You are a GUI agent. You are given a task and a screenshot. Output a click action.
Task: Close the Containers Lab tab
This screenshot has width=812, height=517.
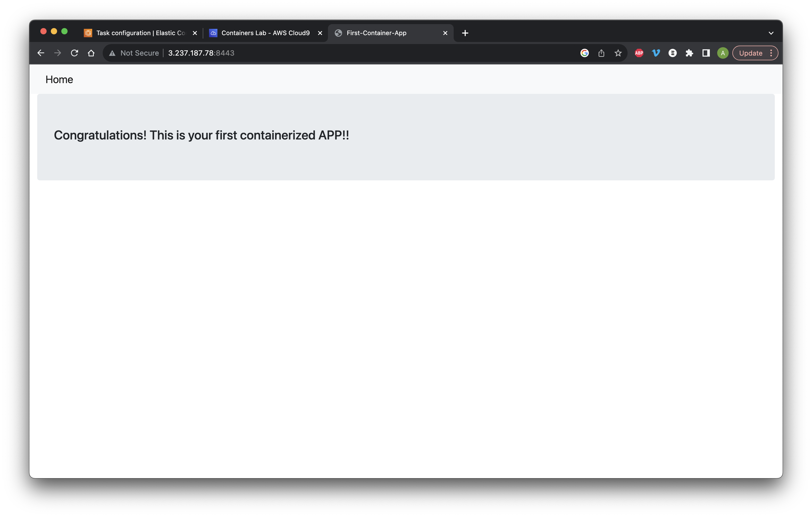click(320, 33)
